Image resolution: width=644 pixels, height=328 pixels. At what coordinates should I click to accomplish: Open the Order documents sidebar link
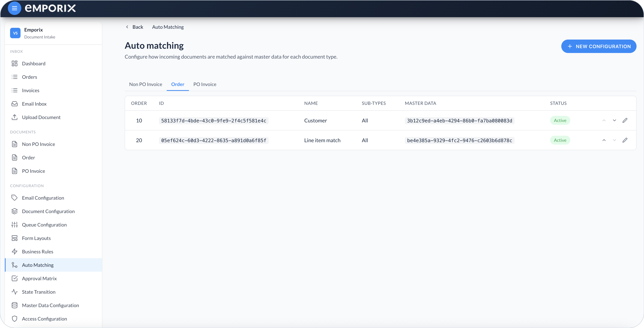click(53, 158)
